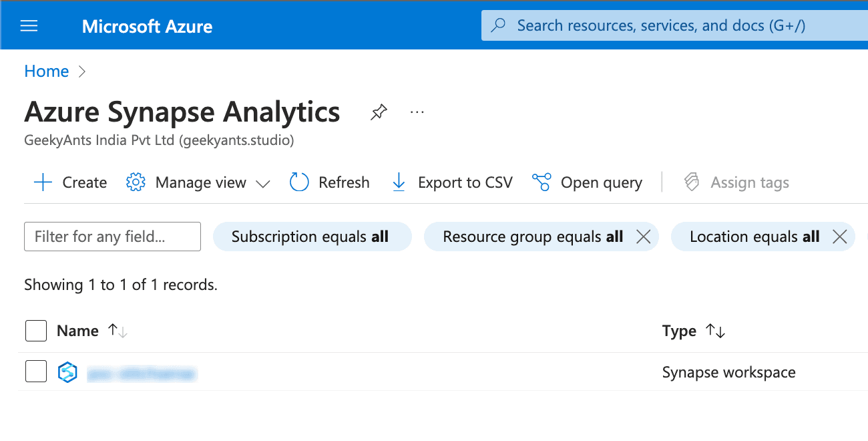Click the Create plus icon
This screenshot has height=441, width=868.
[43, 182]
